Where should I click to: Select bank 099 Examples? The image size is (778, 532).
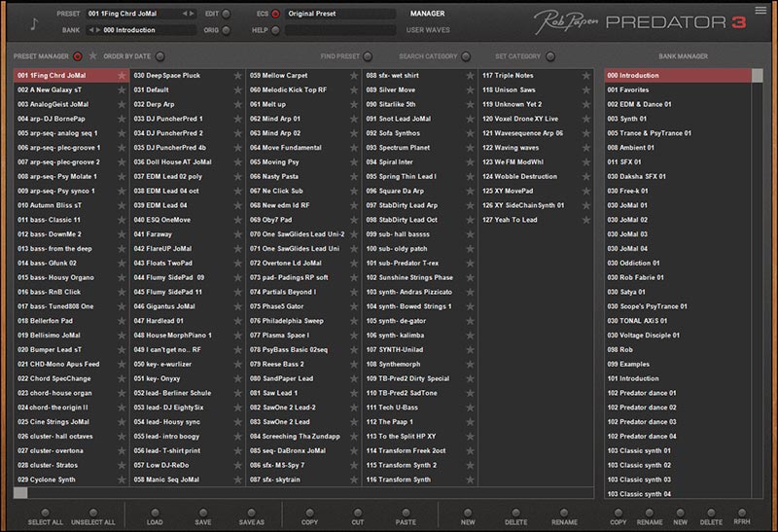(677, 365)
